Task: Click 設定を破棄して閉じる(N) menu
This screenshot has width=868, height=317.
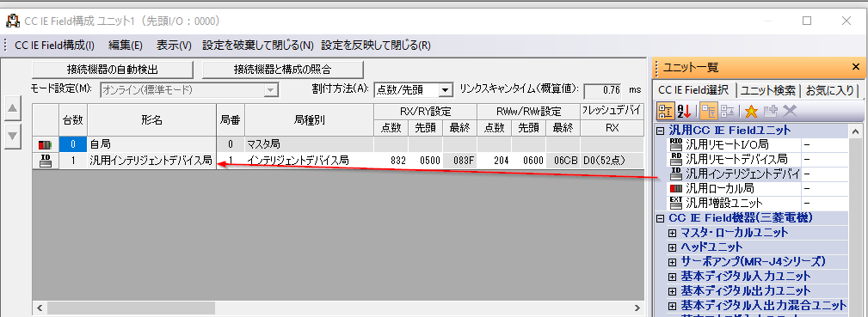Action: pos(258,46)
